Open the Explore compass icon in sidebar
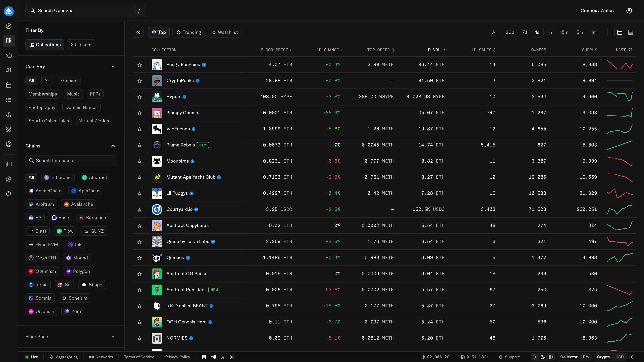The height and width of the screenshot is (362, 644). coord(9,26)
